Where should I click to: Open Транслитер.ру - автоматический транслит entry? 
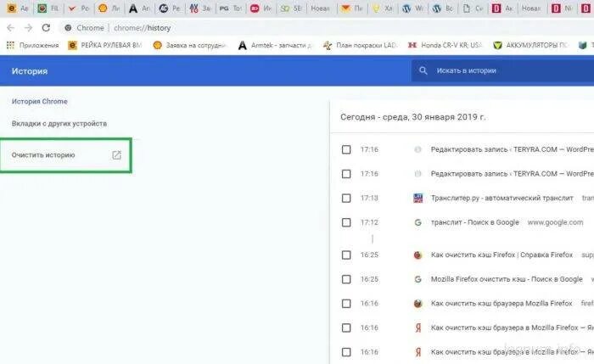point(502,198)
